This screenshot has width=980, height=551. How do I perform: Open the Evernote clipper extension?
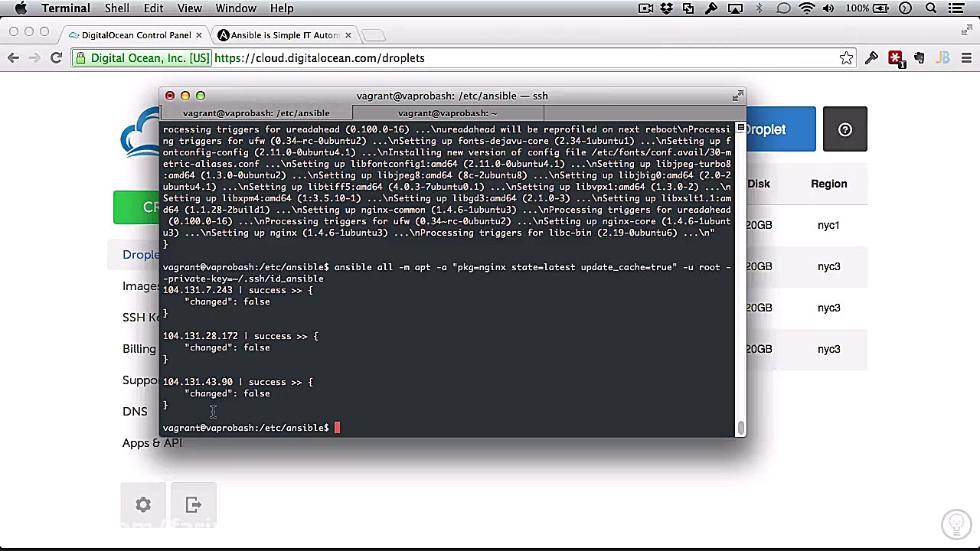(x=920, y=58)
